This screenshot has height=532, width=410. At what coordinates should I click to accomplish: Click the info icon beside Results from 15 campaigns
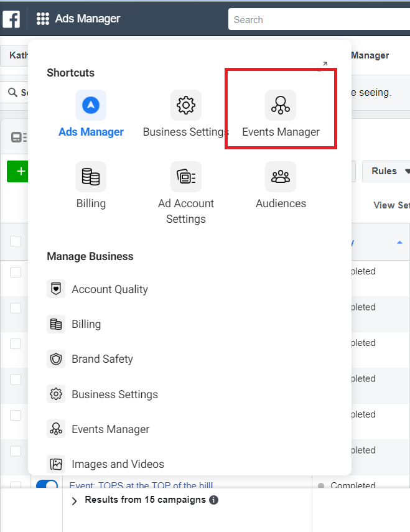213,500
